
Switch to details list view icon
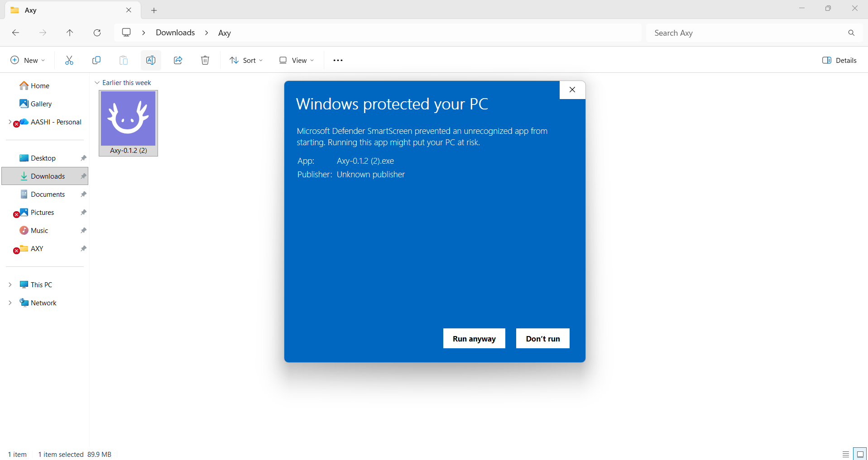point(845,454)
